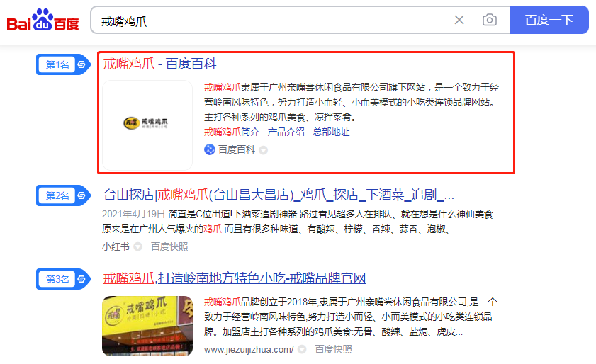Open camera image search

490,20
